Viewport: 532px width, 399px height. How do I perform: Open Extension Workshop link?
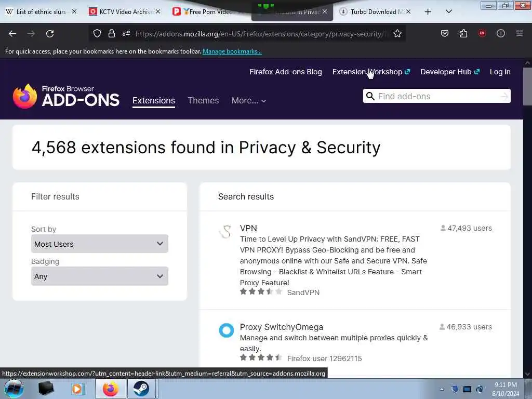point(371,72)
